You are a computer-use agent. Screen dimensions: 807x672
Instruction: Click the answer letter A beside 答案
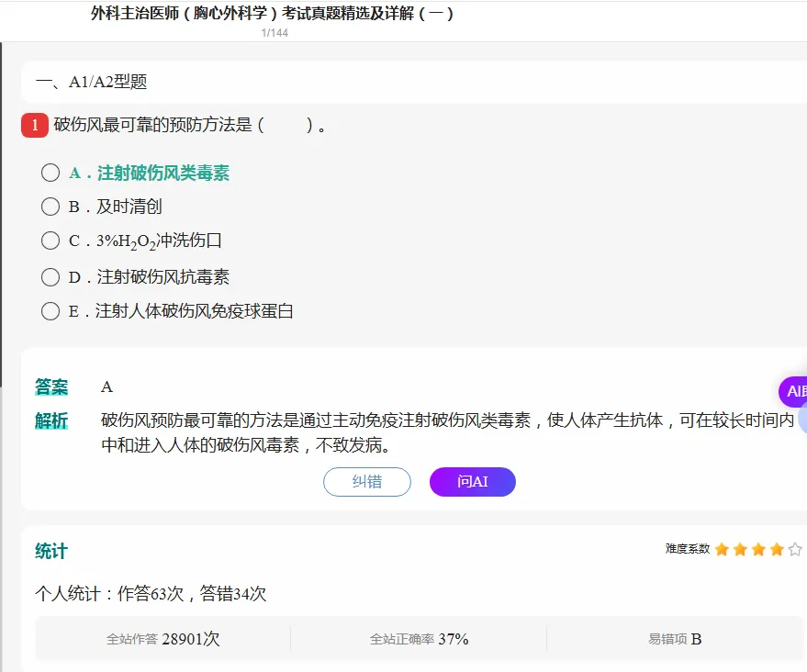106,386
